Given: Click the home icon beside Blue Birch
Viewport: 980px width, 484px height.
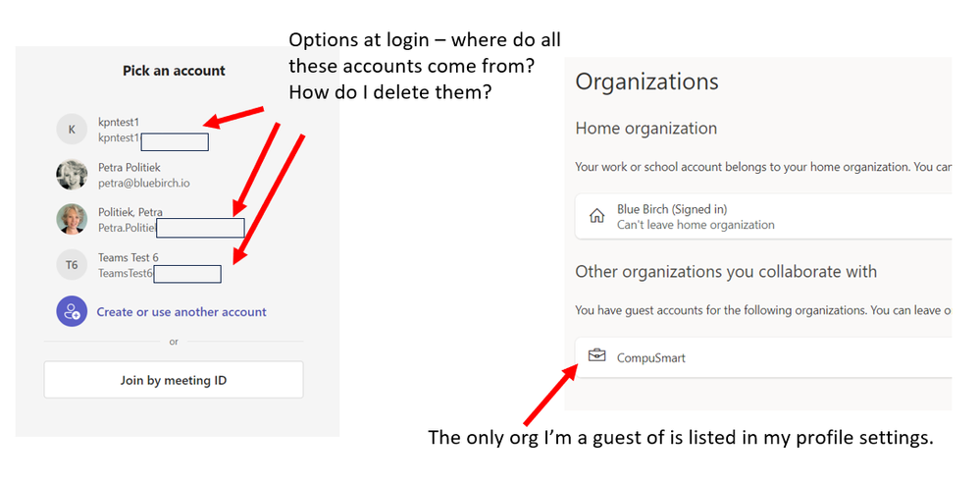Looking at the screenshot, I should [596, 217].
